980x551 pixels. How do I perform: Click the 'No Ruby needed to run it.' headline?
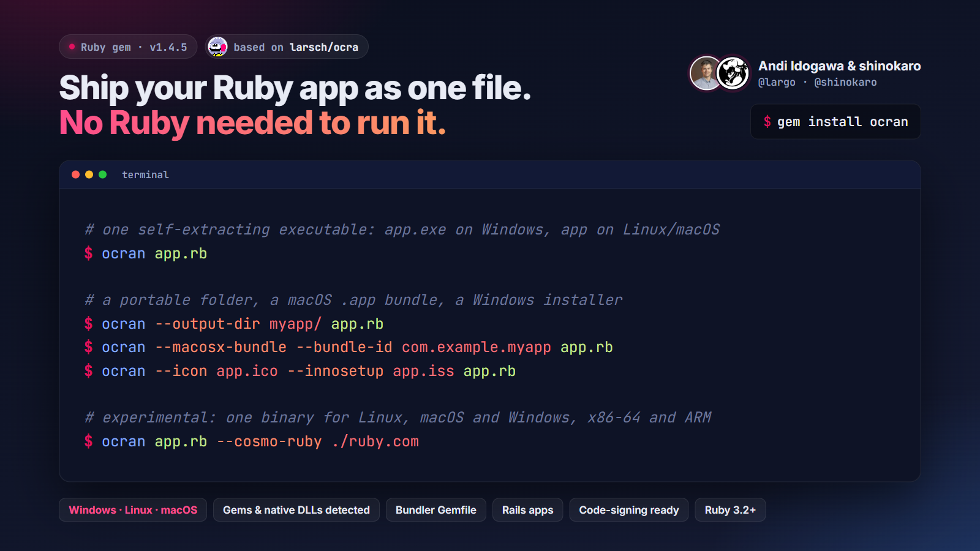pyautogui.click(x=252, y=123)
